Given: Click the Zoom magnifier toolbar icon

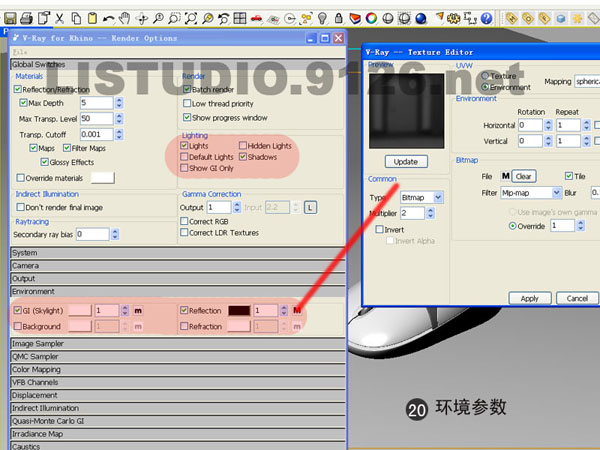Looking at the screenshot, I should click(158, 18).
